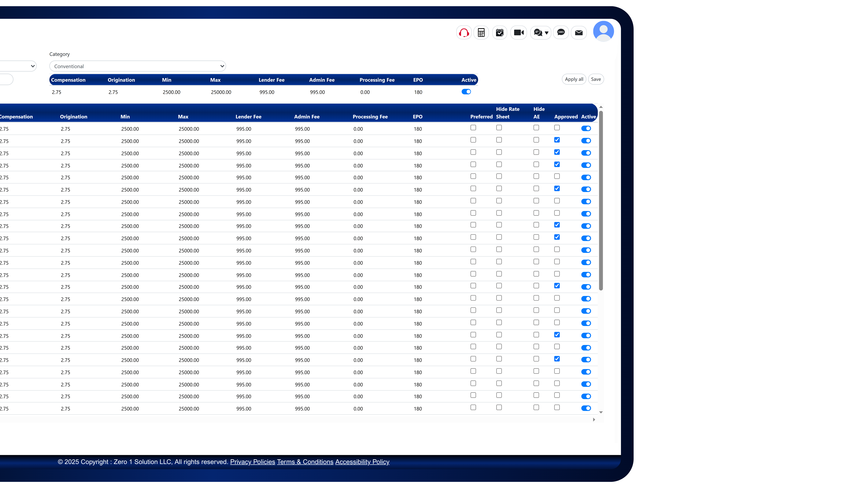Click the Hide AE column header
Screen dimensions: 868x488
click(539, 113)
